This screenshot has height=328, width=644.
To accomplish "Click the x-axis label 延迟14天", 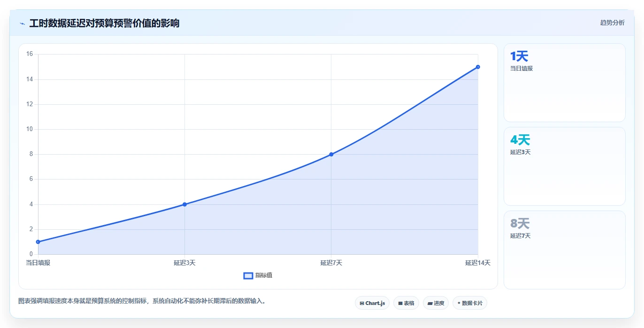I will click(x=478, y=263).
